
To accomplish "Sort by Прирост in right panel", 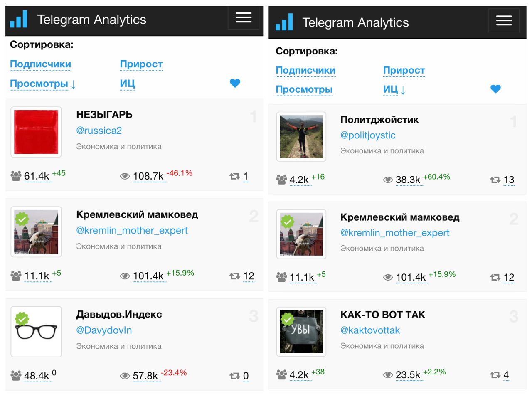I will [404, 70].
